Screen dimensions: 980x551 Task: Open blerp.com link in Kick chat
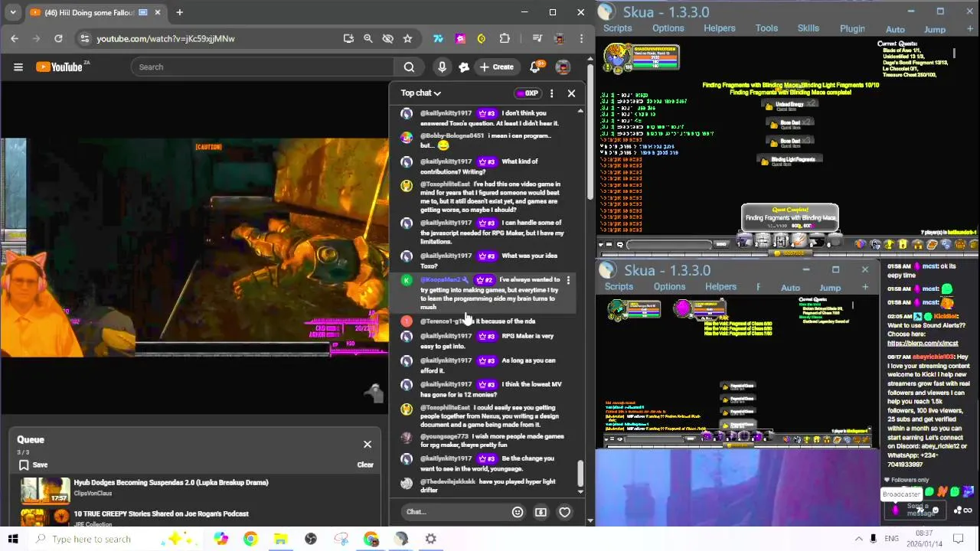[x=923, y=344]
